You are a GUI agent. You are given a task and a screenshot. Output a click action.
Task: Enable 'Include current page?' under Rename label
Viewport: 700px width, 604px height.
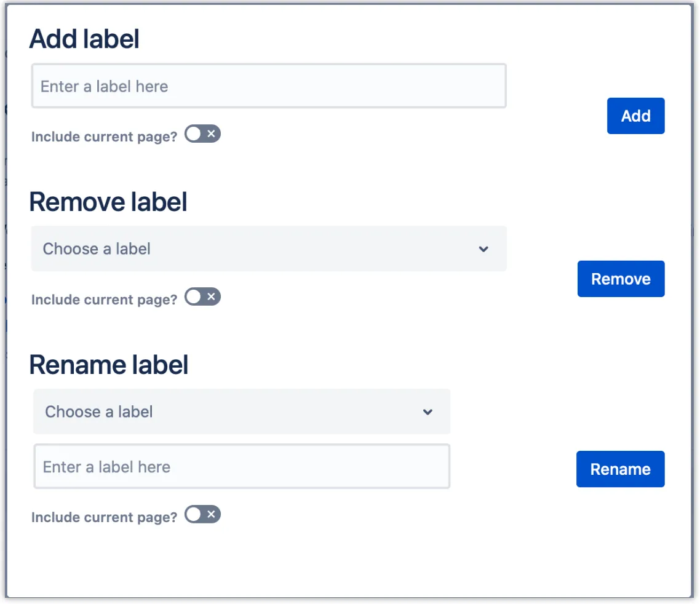202,515
